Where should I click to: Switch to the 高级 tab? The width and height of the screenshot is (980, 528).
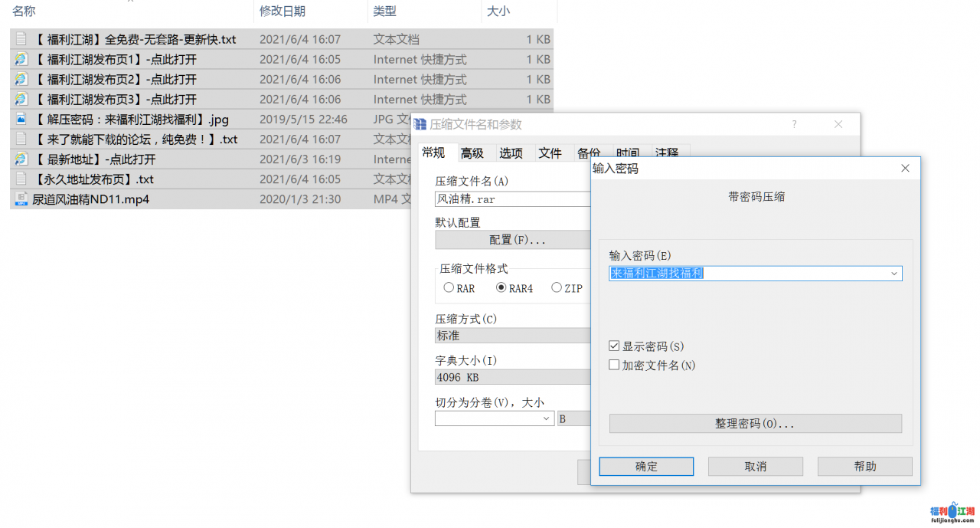(x=472, y=153)
